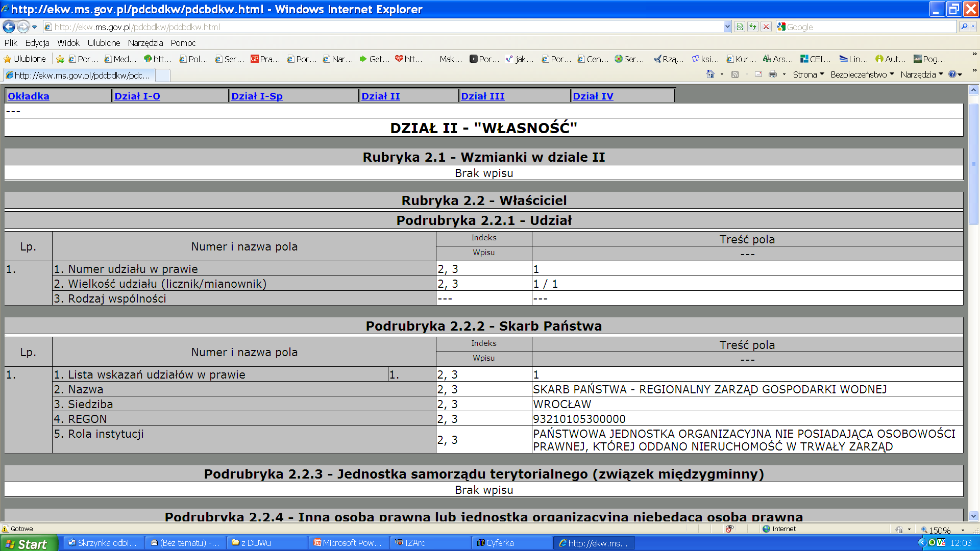Open the Ulubione menu in menu bar

104,43
